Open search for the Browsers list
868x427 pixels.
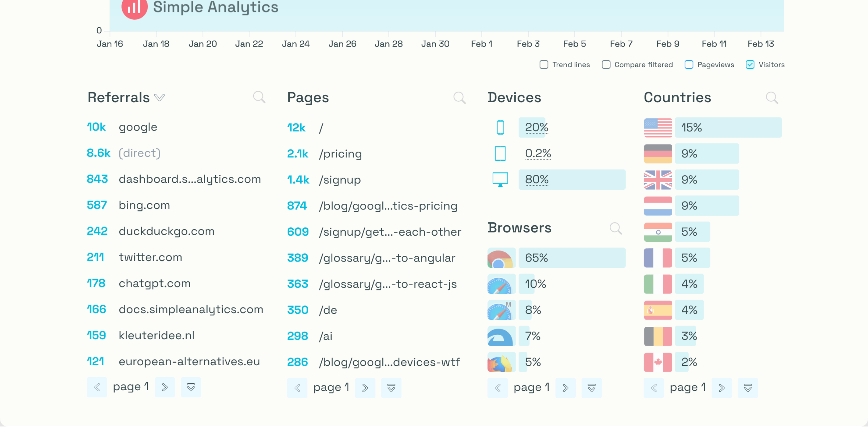(615, 228)
